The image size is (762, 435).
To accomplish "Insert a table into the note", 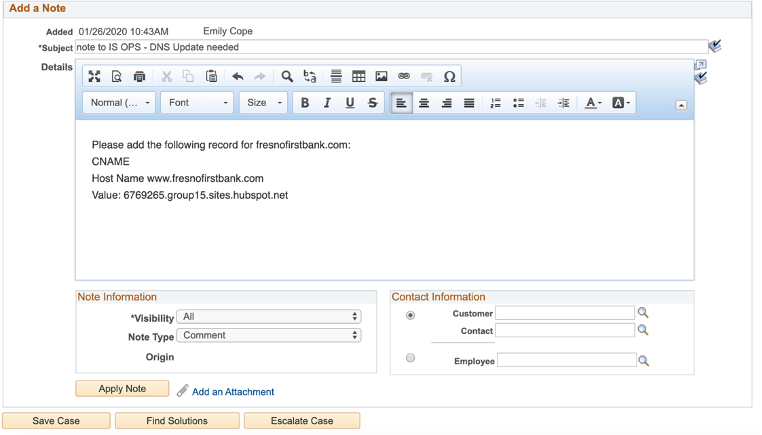I will [358, 76].
